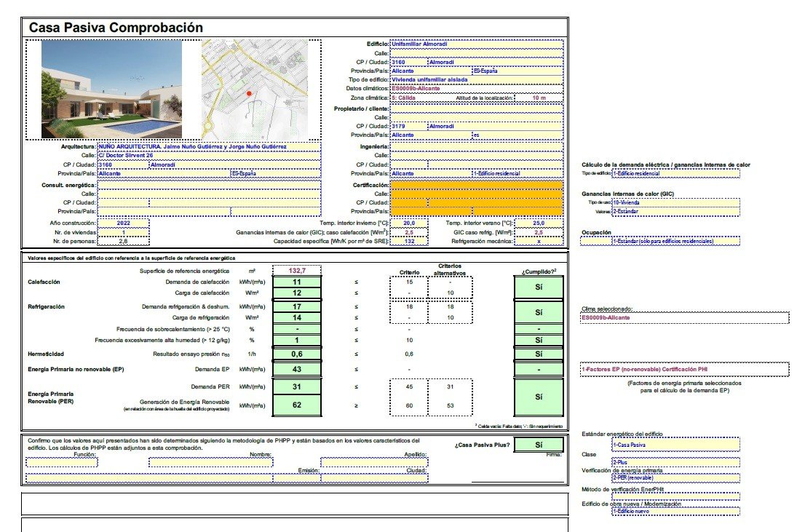The image size is (797, 532).
Task: Select the Arquitectura field 'NUÑO ARQUITECTURA'
Action: (209, 146)
